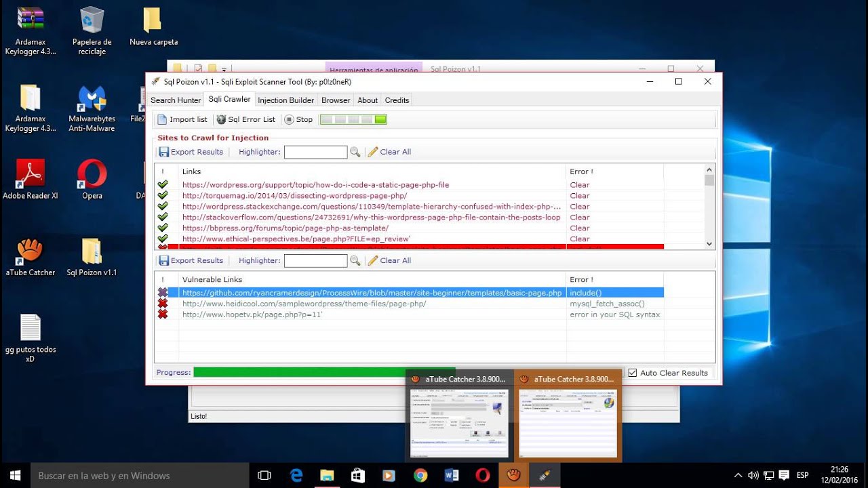This screenshot has height=488, width=868.
Task: Click the Links list scrollbar up arrow
Action: tap(709, 169)
